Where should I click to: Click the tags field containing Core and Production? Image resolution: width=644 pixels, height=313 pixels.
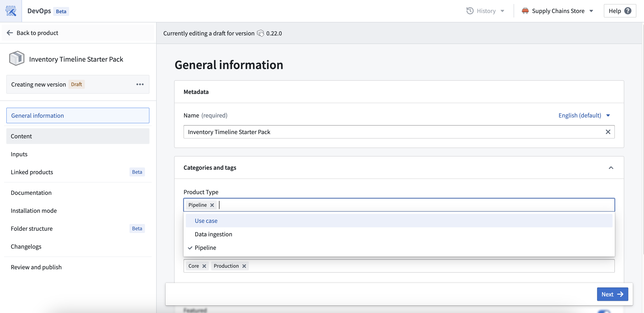click(x=399, y=266)
